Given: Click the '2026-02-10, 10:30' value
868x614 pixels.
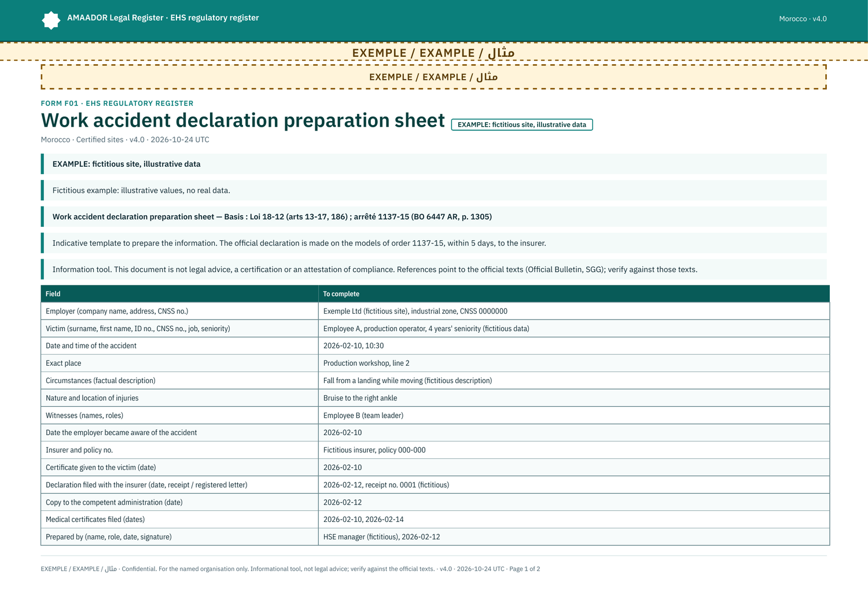Looking at the screenshot, I should (x=574, y=346).
